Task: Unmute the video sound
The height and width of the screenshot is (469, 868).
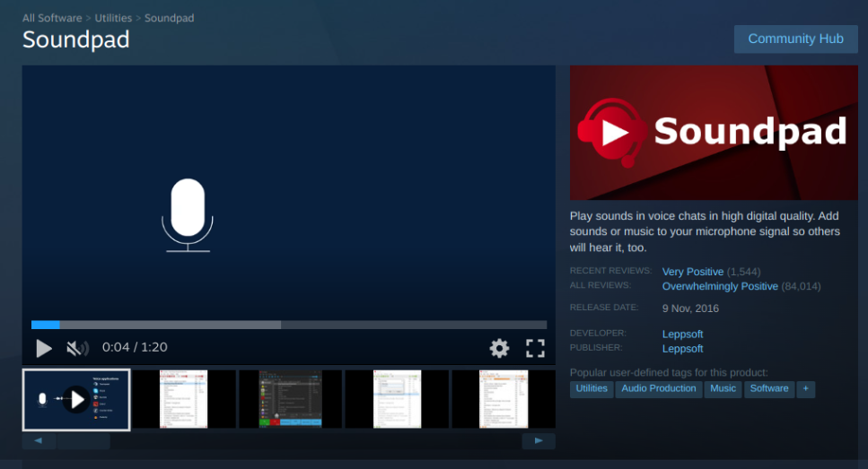Action: 77,348
